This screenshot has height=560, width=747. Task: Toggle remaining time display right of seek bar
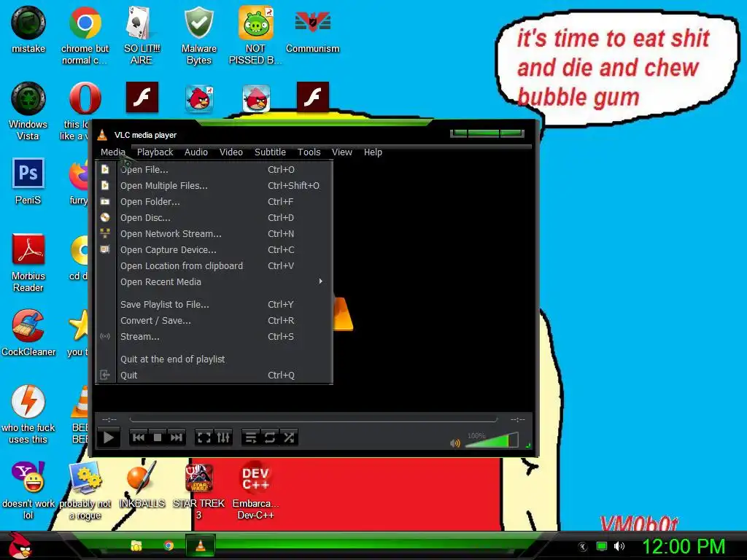click(x=517, y=419)
